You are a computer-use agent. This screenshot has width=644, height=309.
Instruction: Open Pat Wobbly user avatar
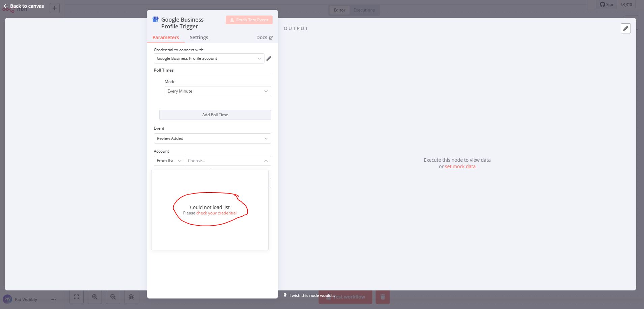[7, 299]
